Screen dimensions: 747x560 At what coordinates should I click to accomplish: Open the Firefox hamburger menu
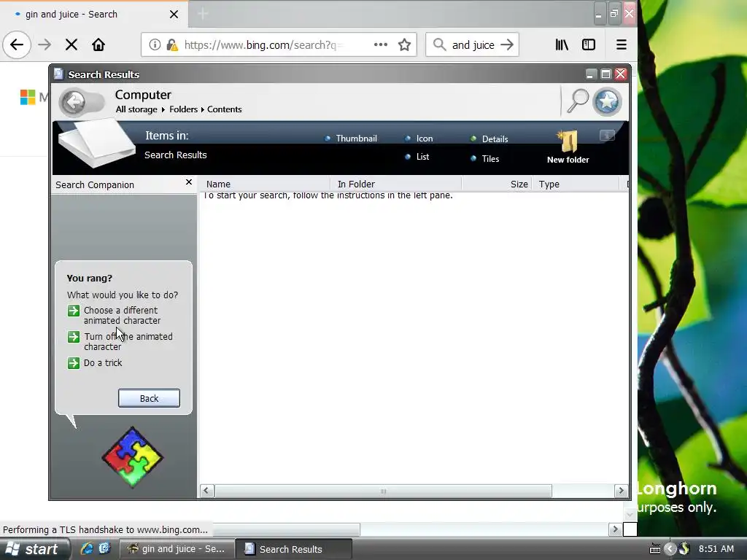point(622,44)
